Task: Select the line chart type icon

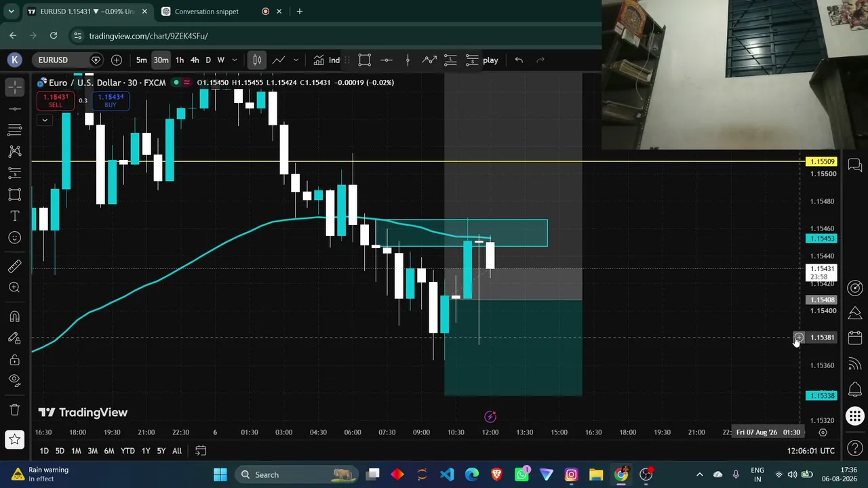Action: pos(279,60)
